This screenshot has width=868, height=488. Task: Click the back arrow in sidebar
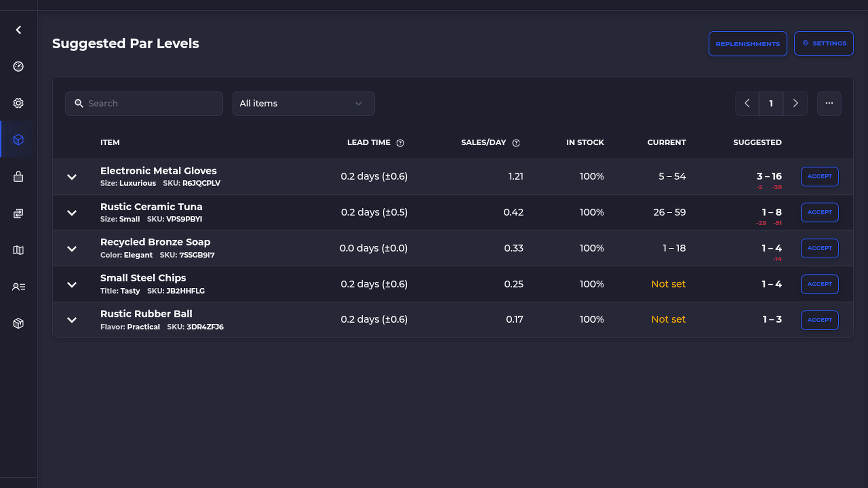click(19, 30)
